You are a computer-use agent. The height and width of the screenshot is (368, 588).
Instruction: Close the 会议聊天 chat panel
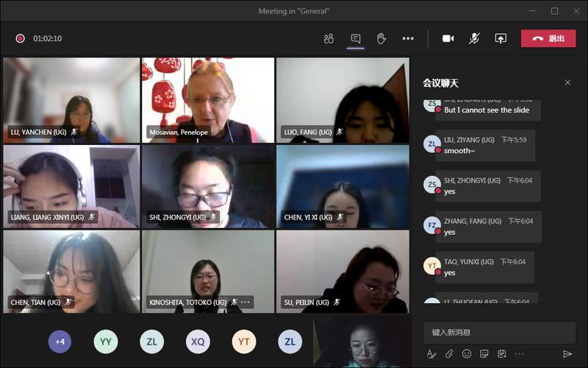[x=567, y=82]
